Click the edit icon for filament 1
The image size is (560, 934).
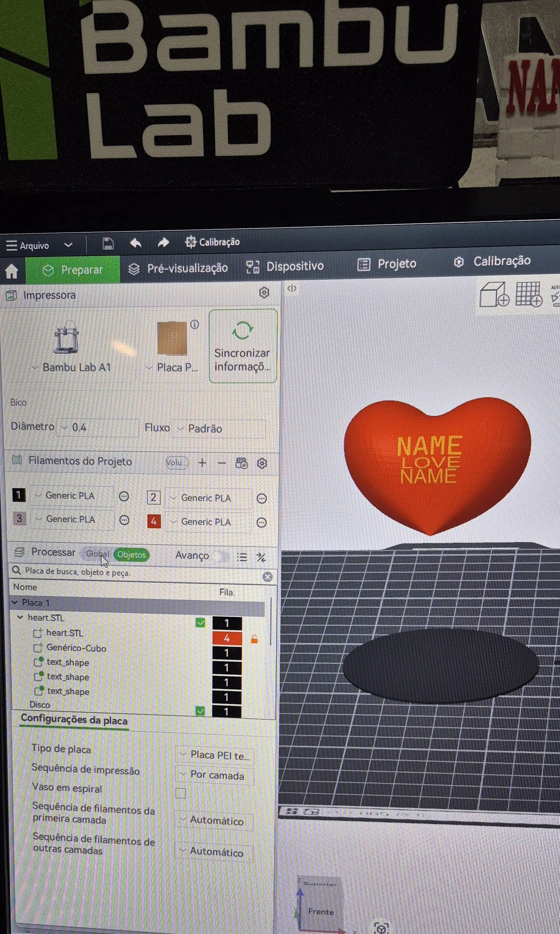(124, 496)
